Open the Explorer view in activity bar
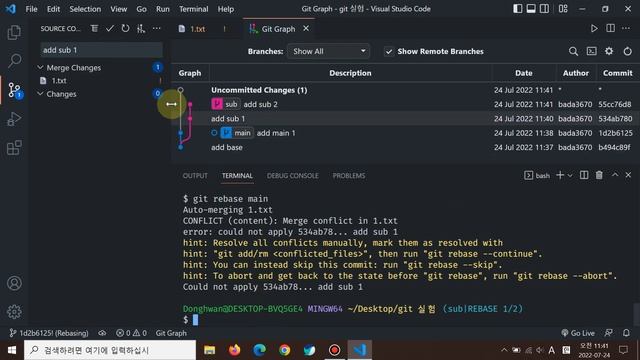The image size is (640, 360). [14, 32]
